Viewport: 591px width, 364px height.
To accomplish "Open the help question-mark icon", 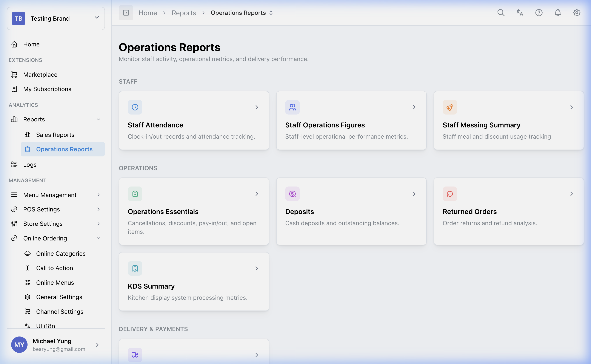I will pyautogui.click(x=539, y=12).
